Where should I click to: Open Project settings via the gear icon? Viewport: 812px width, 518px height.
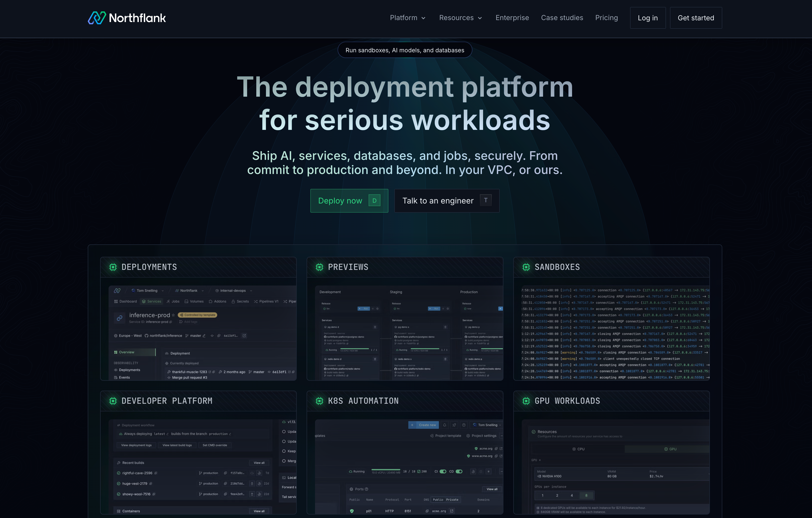point(468,436)
